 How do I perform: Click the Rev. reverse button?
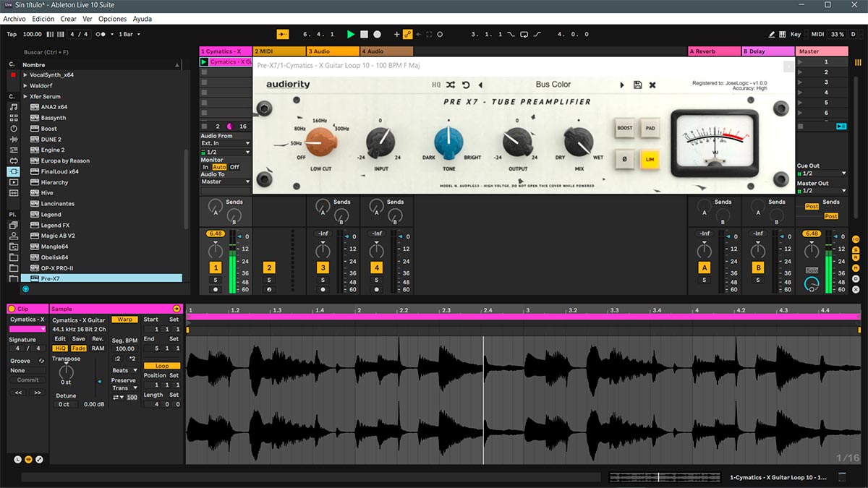pyautogui.click(x=98, y=339)
